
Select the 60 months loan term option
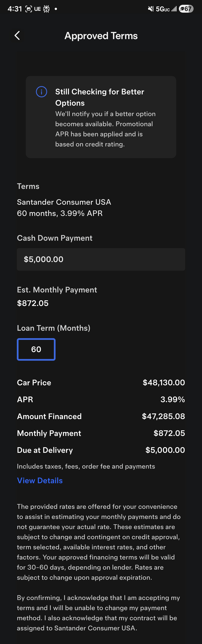pos(36,349)
